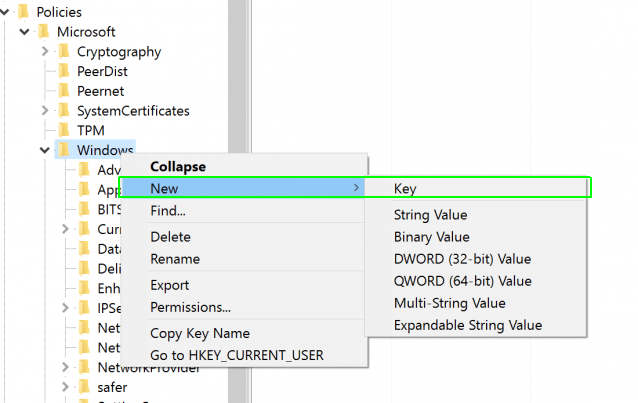This screenshot has height=403, width=638.
Task: Click the Windows folder icon
Action: tap(64, 150)
